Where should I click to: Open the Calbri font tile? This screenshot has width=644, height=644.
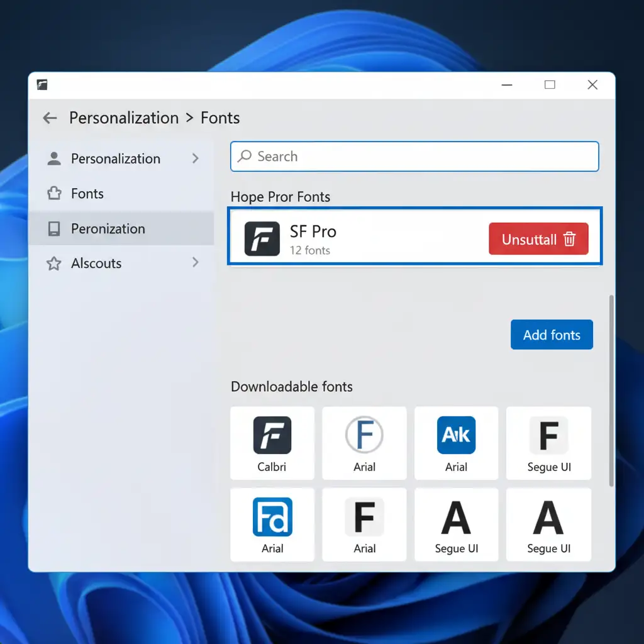click(x=272, y=443)
